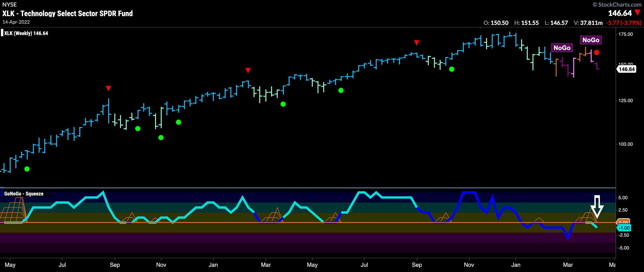Click the second NoGo label near April

(591, 40)
